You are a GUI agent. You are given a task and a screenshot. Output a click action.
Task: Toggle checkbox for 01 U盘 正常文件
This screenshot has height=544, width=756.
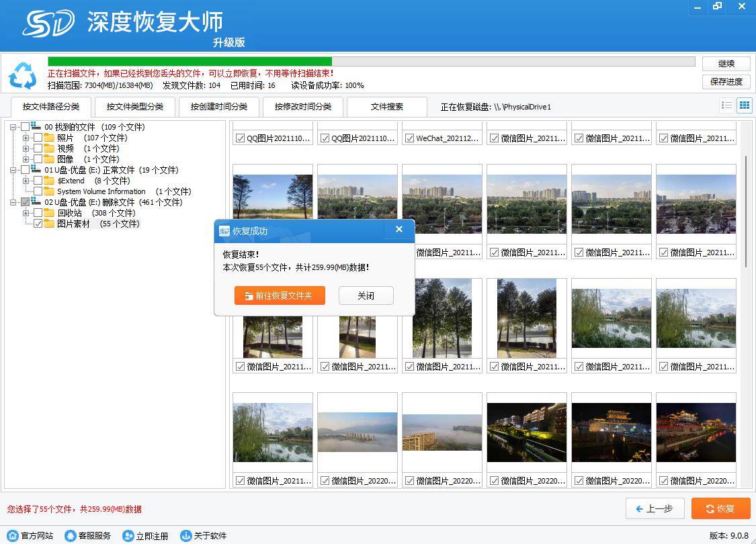pos(25,170)
